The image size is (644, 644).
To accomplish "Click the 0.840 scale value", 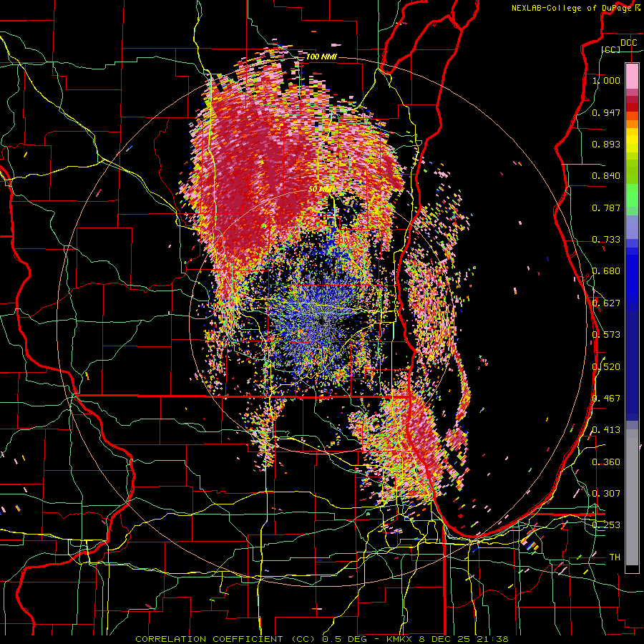I will tap(606, 176).
